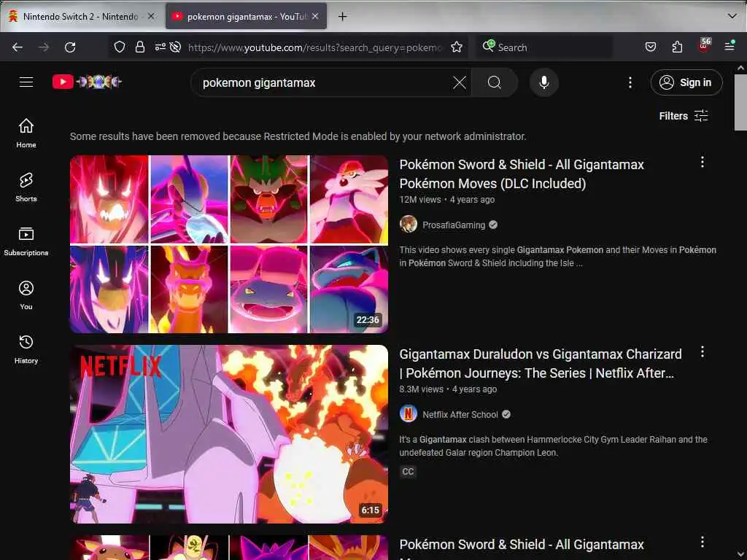This screenshot has height=560, width=747.
Task: Click the scrollbar down arrow
Action: 740,555
